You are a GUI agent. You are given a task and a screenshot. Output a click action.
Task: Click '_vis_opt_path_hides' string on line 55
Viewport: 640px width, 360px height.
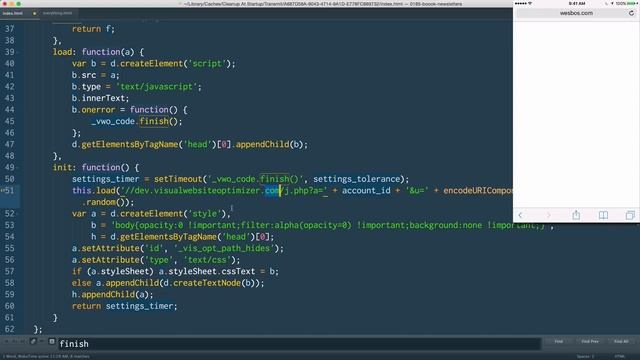pyautogui.click(x=224, y=249)
